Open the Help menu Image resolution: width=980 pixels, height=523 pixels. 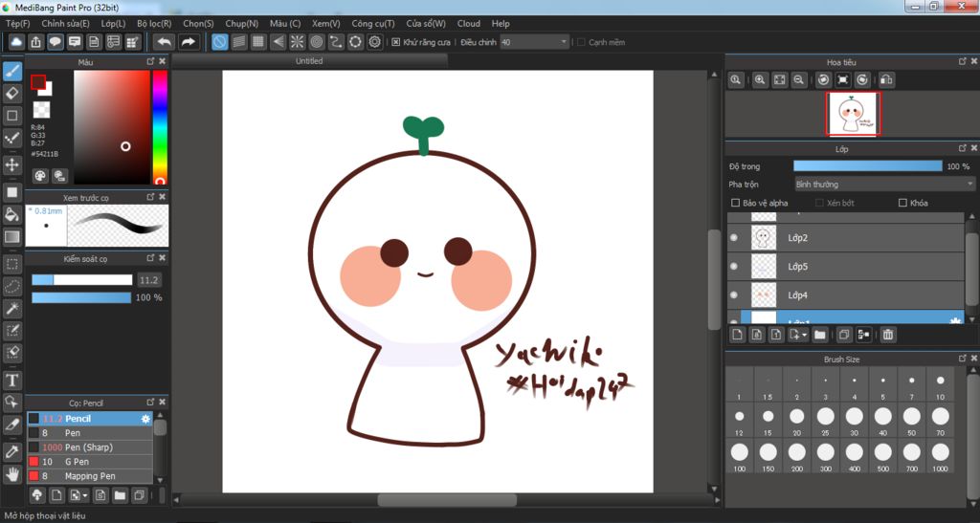point(501,23)
